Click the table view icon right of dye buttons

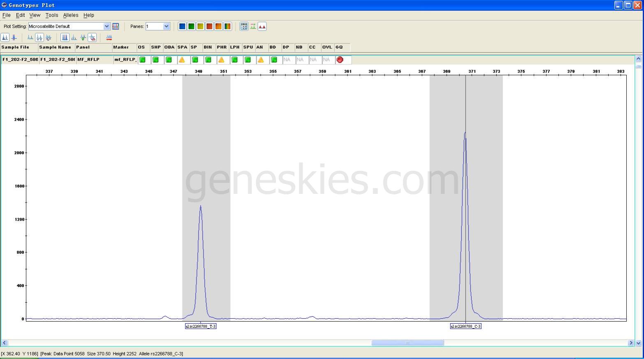click(244, 26)
